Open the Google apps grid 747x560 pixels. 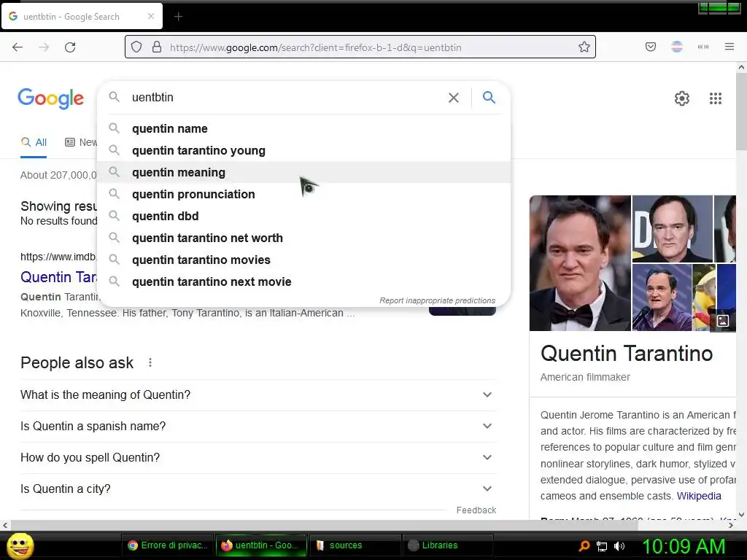(715, 98)
